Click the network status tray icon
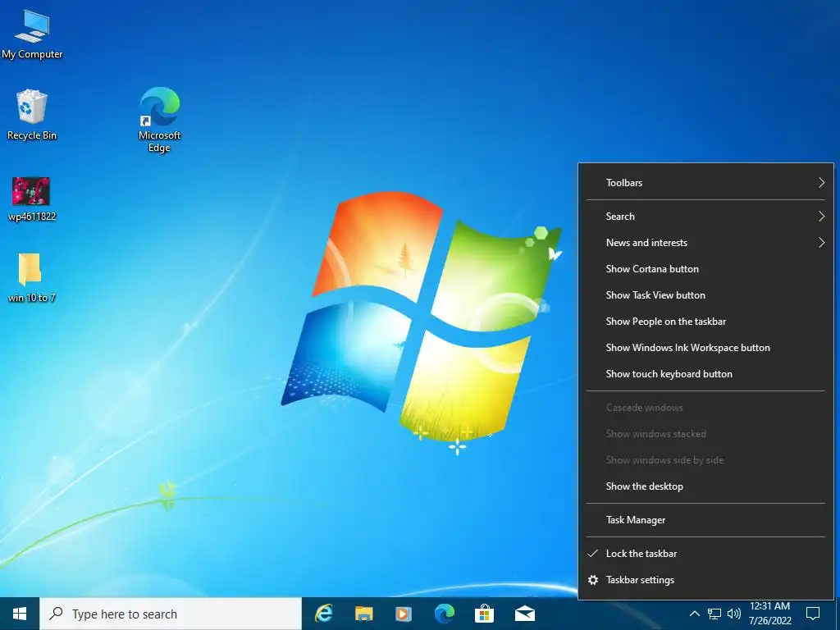 tap(714, 614)
